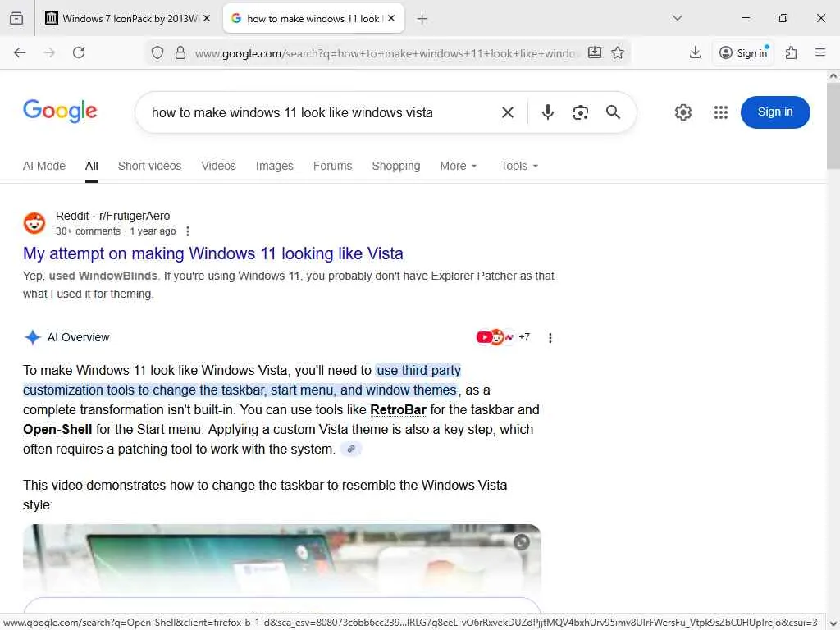The width and height of the screenshot is (840, 630).
Task: Bookmark this page with the star icon
Action: pos(618,52)
